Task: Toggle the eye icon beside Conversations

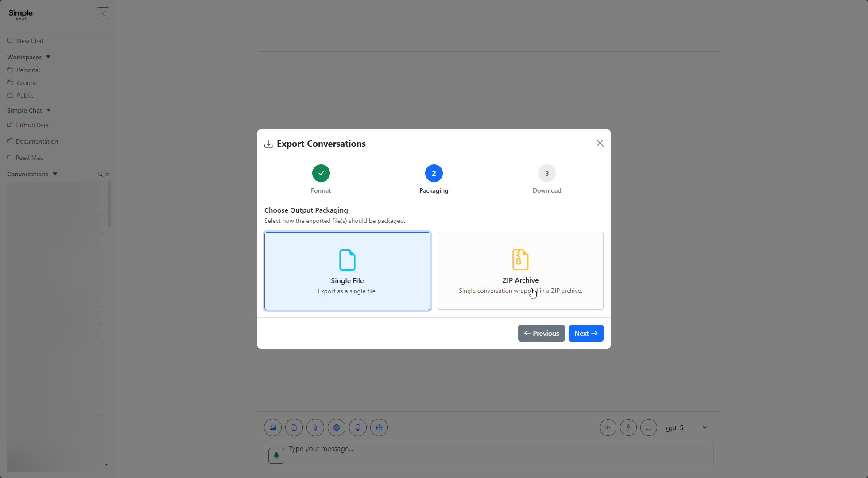Action: point(107,175)
